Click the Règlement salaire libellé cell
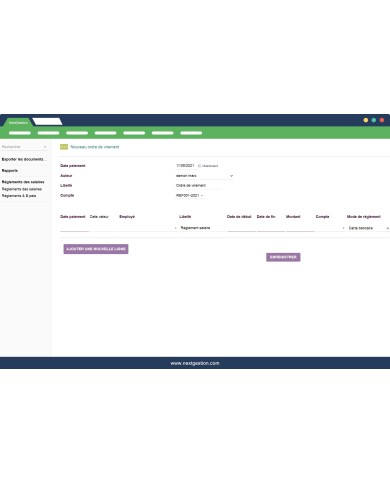Image resolution: width=390 pixels, height=484 pixels. point(202,228)
